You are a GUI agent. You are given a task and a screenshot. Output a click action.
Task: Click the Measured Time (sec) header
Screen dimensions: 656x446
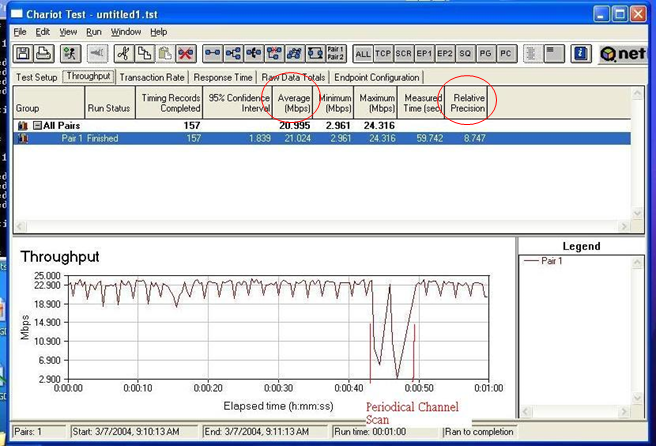(421, 103)
